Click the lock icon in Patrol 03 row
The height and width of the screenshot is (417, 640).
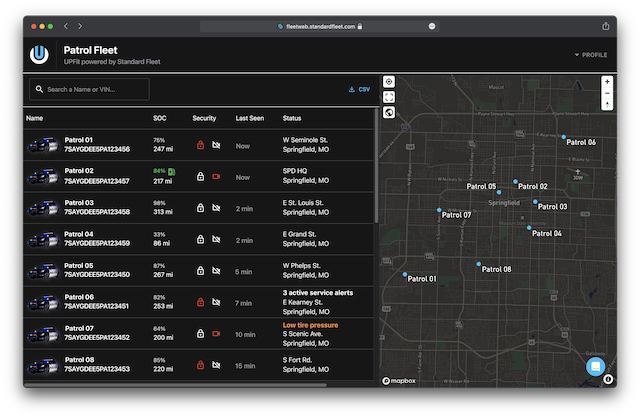click(x=200, y=208)
